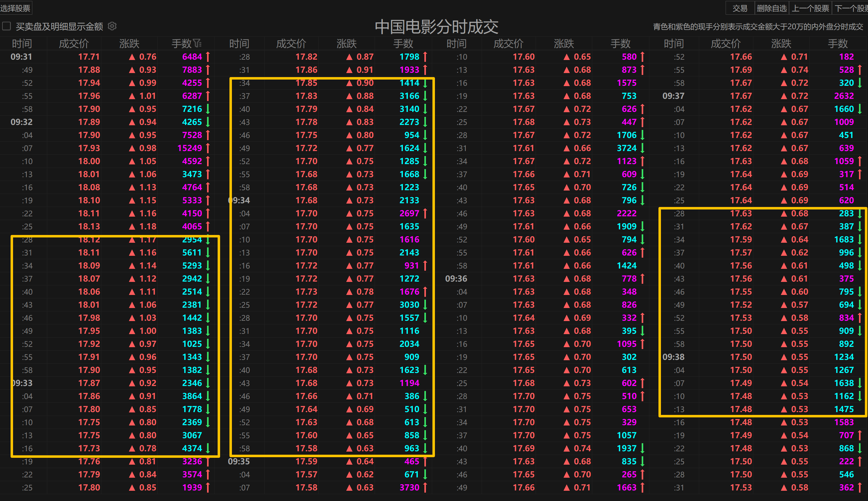Click the 中国电影分时成交 title
Screen dimensions: 868x501
pyautogui.click(x=436, y=27)
